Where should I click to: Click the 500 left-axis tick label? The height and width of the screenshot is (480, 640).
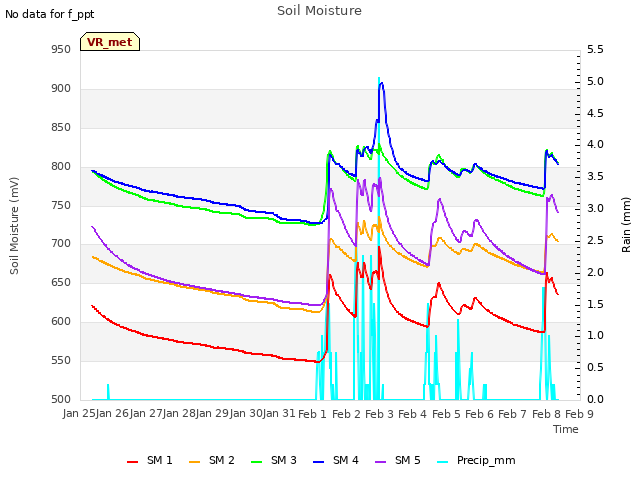coord(61,399)
